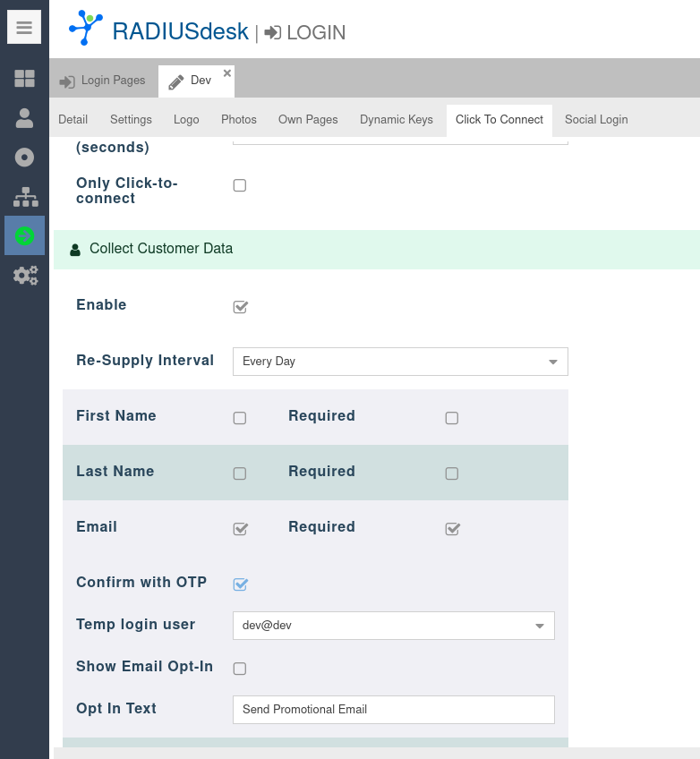This screenshot has height=759, width=700.
Task: Click the person icon on Collect Customer Data header
Action: [74, 249]
